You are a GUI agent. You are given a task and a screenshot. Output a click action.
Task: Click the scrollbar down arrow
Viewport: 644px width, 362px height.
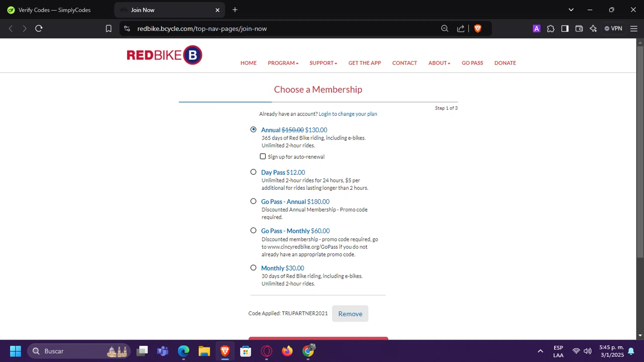[640, 336]
